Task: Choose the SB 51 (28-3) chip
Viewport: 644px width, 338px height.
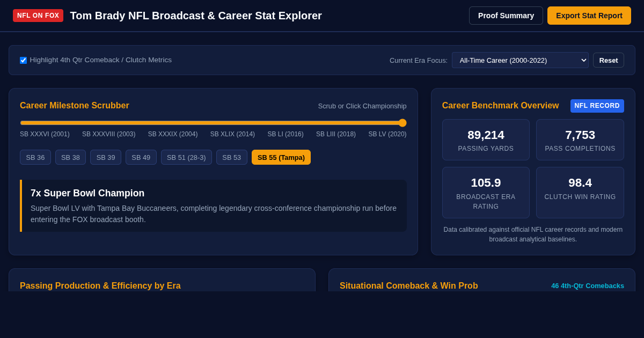Action: pos(186,157)
